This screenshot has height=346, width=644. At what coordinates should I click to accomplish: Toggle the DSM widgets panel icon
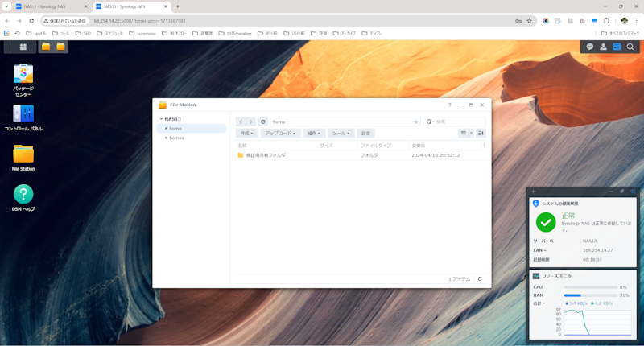tap(617, 47)
